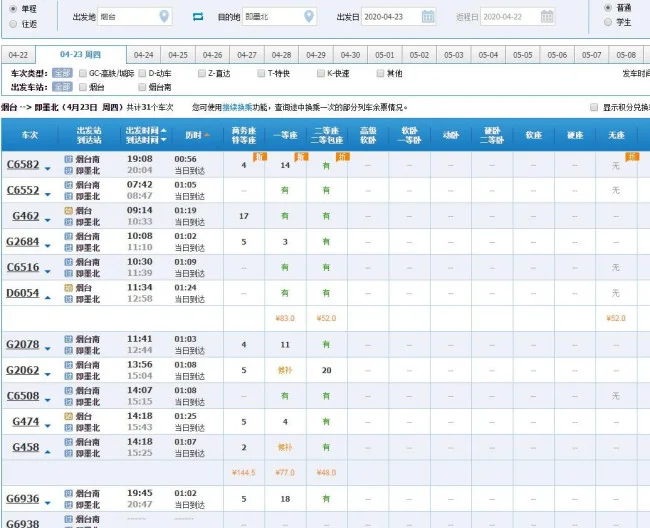Open train C6508 link

click(x=23, y=396)
